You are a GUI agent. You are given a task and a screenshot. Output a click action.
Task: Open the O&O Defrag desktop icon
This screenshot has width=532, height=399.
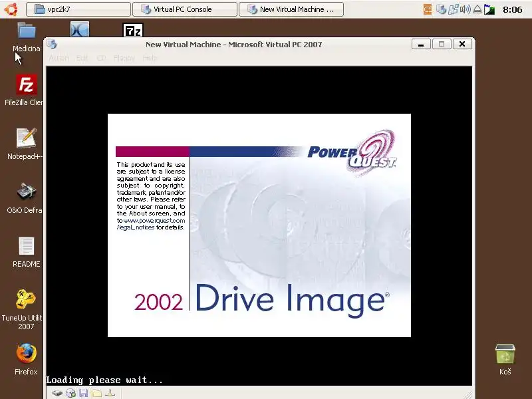[25, 198]
